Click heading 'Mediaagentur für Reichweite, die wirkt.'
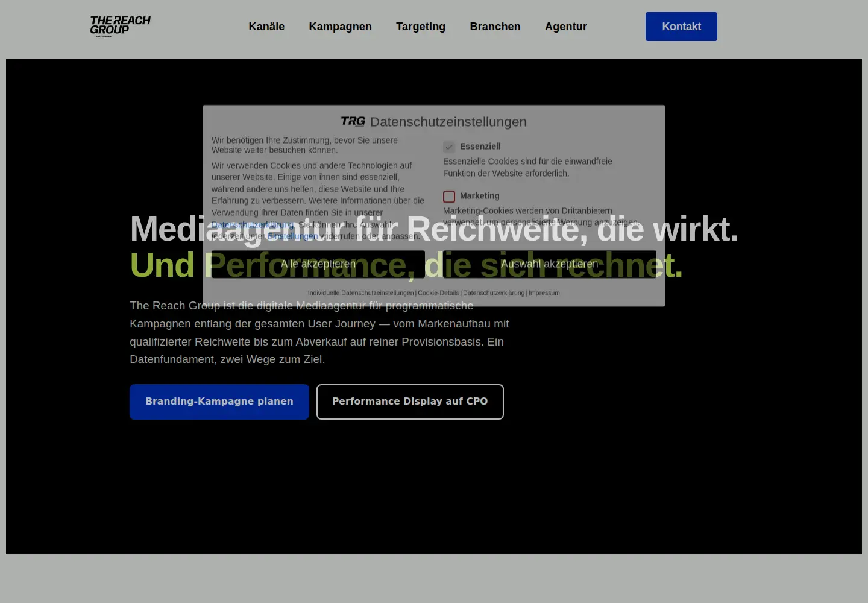The image size is (868, 603). click(x=434, y=229)
